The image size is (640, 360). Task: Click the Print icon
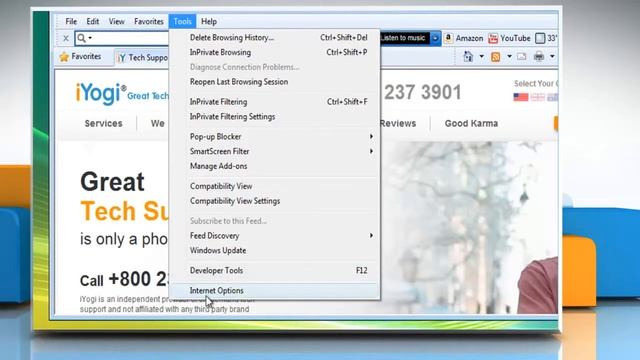tap(539, 56)
